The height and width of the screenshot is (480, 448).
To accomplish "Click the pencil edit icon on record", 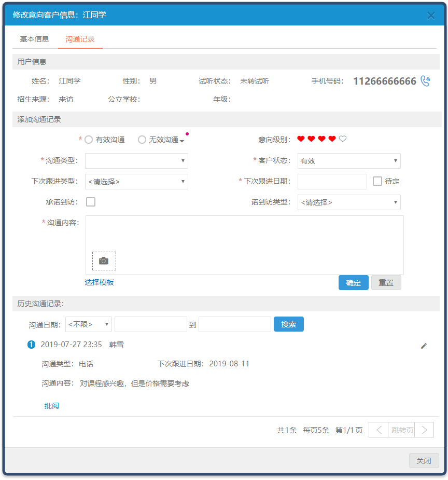I will [x=424, y=346].
